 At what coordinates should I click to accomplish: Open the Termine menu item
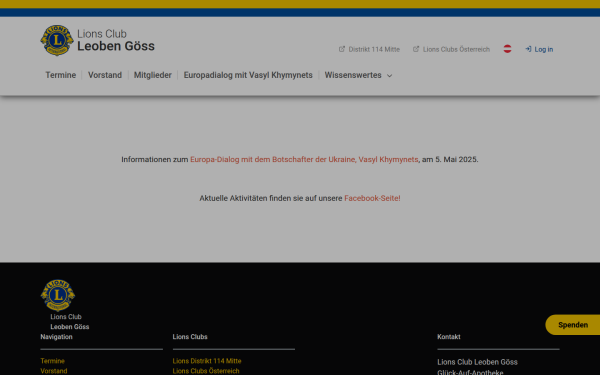click(x=60, y=75)
